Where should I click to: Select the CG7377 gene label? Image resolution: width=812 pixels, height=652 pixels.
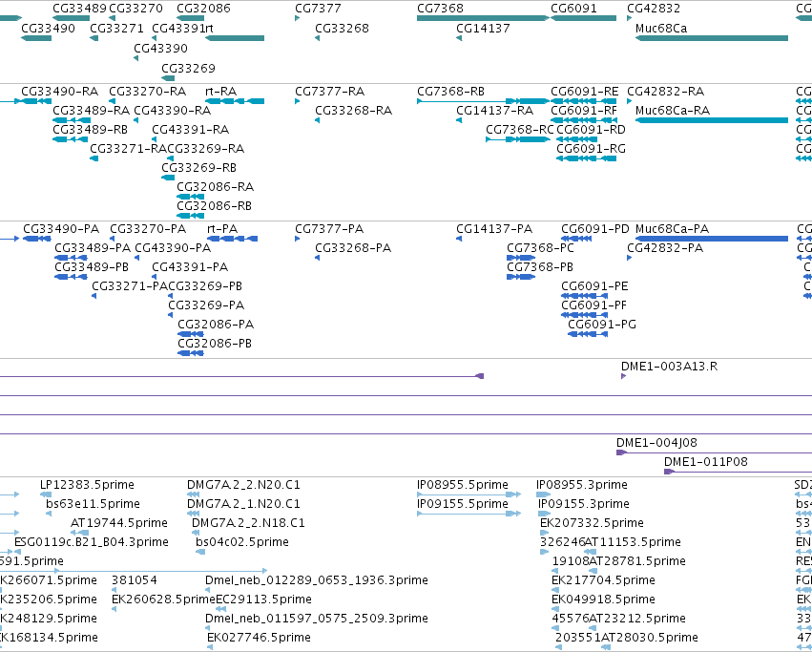point(318,9)
